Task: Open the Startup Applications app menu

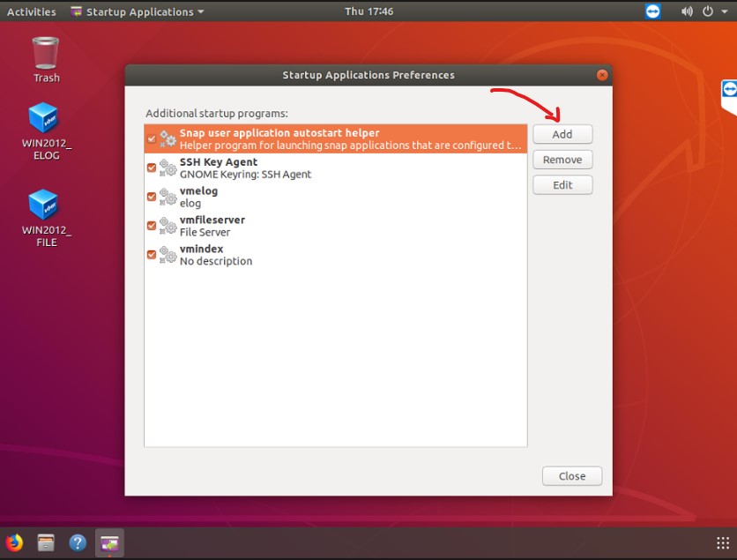Action: point(137,11)
